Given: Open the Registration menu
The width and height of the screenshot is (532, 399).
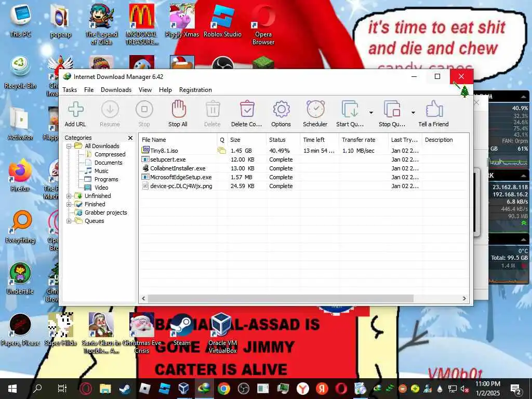Looking at the screenshot, I should (195, 90).
